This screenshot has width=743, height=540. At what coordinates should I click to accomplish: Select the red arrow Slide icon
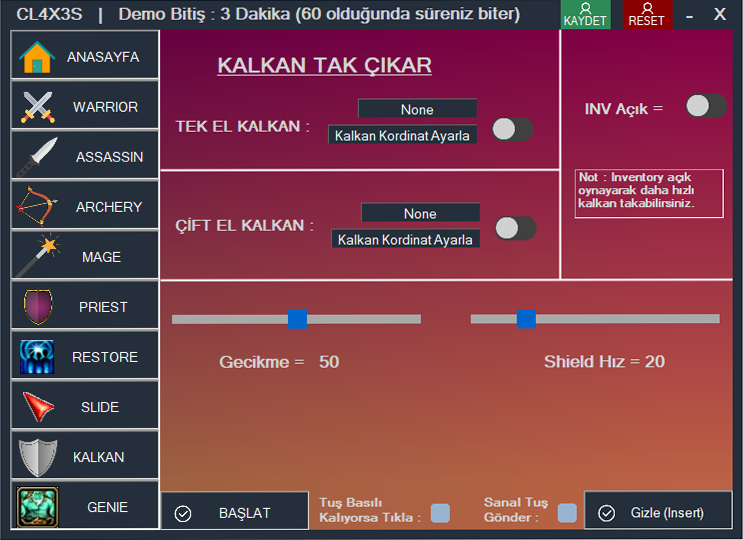point(37,407)
